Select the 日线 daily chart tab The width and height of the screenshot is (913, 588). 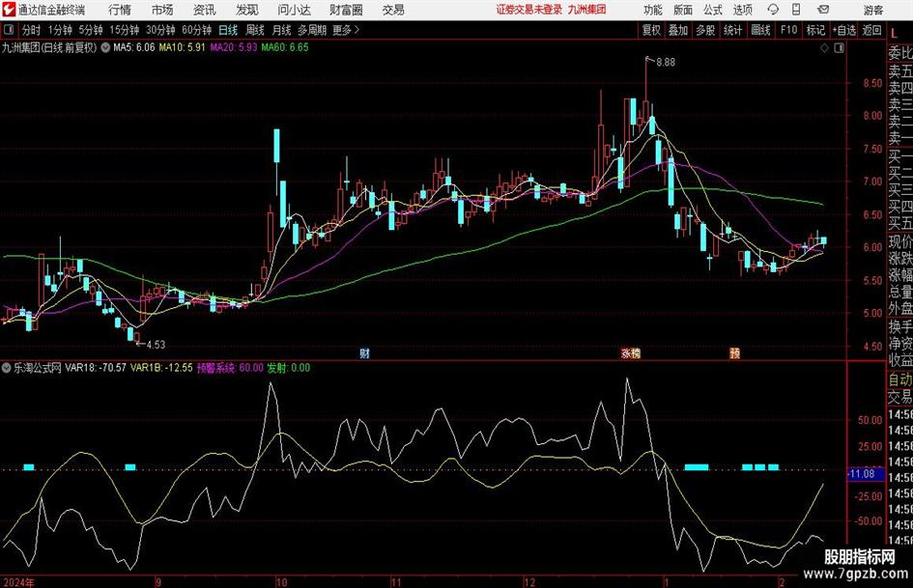click(x=228, y=30)
